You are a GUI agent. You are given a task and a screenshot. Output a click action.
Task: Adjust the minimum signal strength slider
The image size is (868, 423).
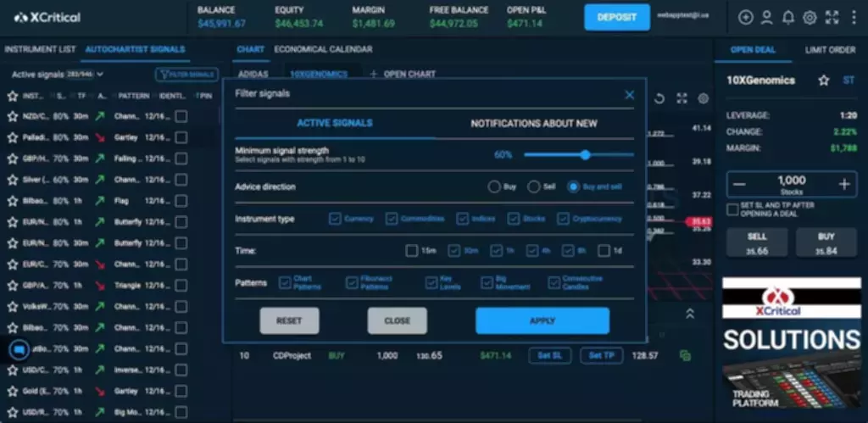click(x=585, y=154)
